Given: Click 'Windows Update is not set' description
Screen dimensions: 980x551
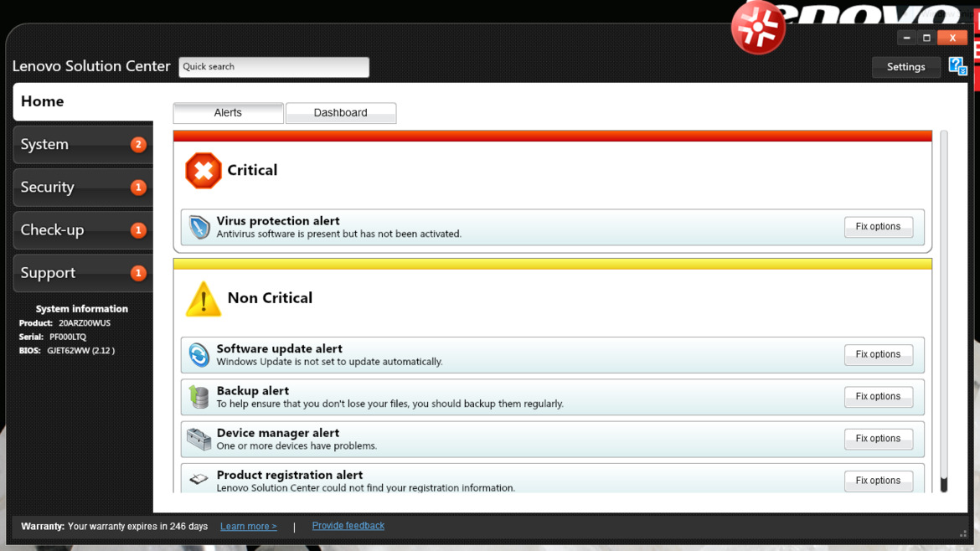Looking at the screenshot, I should point(329,362).
